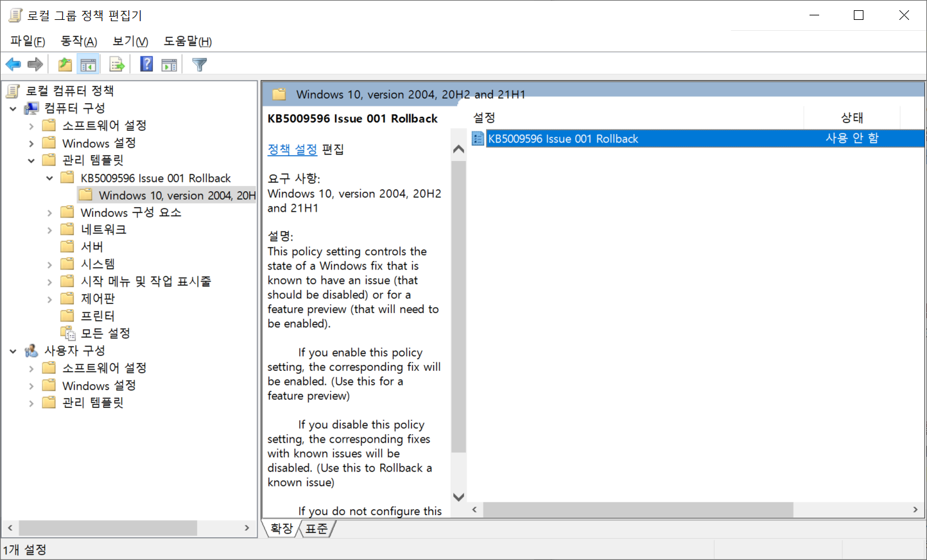Expand the 제어판 node
The height and width of the screenshot is (560, 927).
click(x=49, y=299)
